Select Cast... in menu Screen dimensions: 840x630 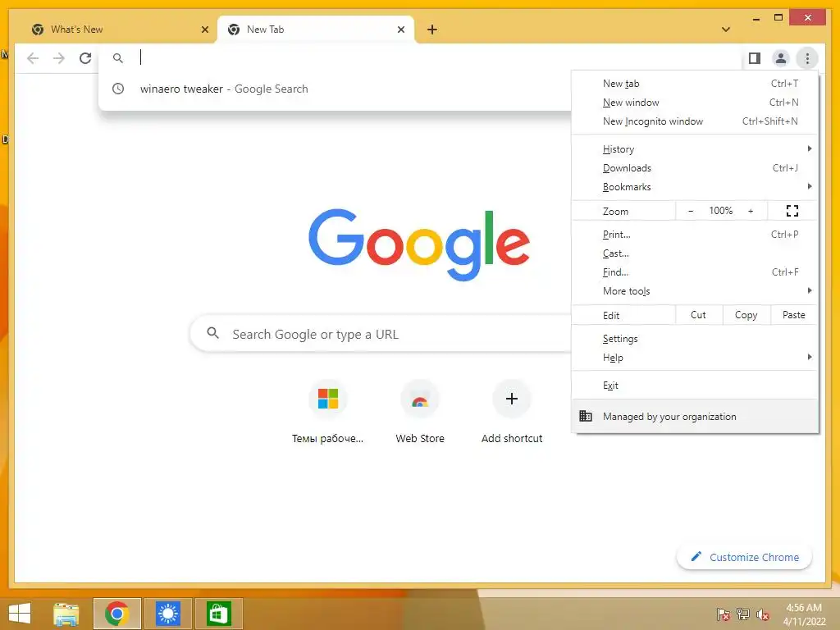(695, 253)
